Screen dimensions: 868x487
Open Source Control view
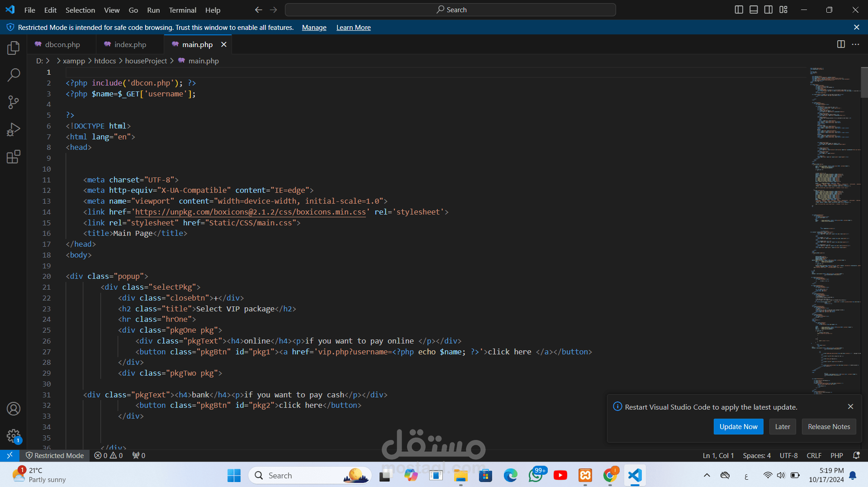pos(14,102)
